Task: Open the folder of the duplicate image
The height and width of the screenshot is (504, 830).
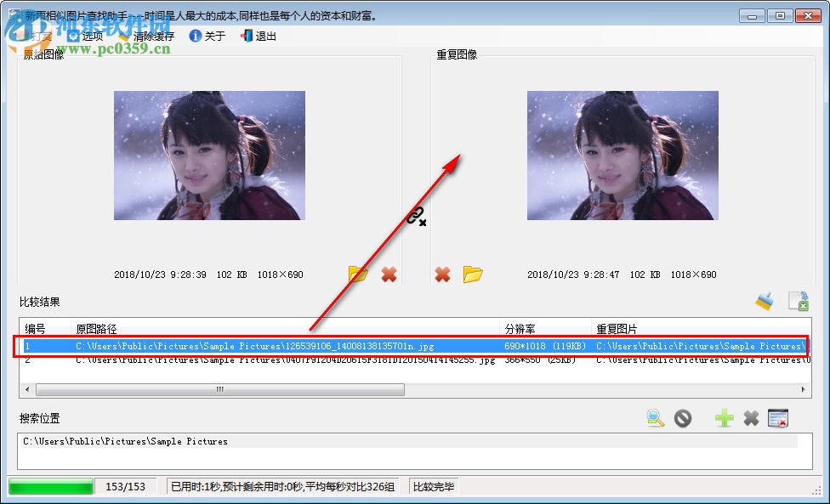Action: pyautogui.click(x=474, y=274)
